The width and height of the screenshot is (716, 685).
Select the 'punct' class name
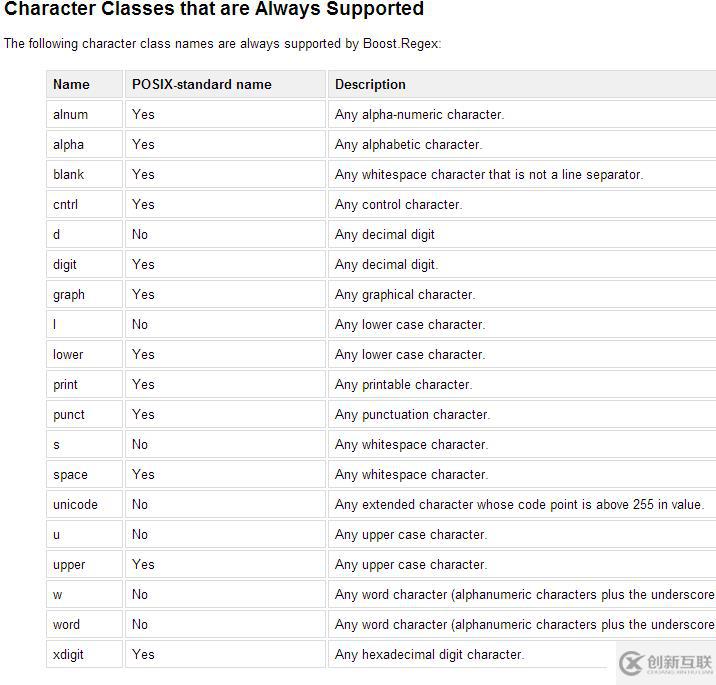(68, 415)
